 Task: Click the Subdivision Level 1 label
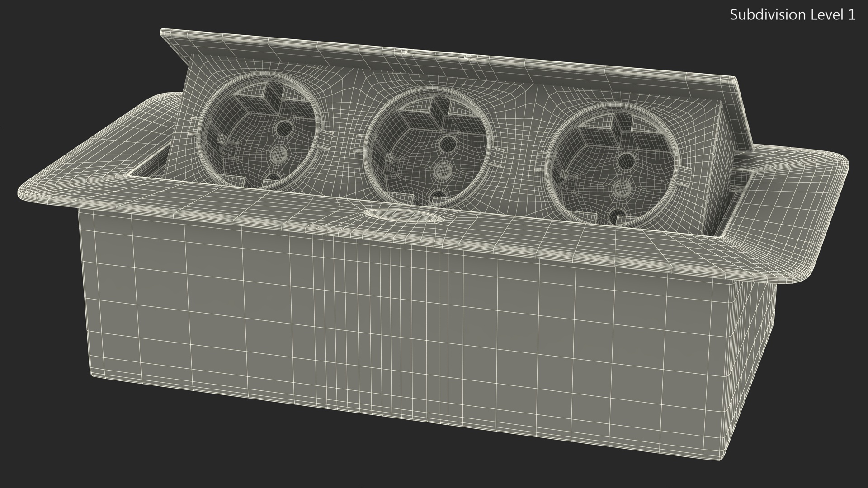point(792,15)
